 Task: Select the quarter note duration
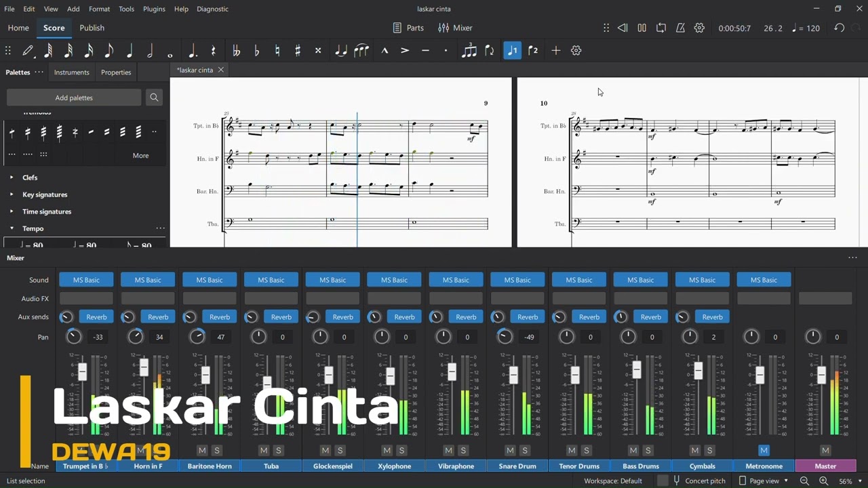(130, 51)
